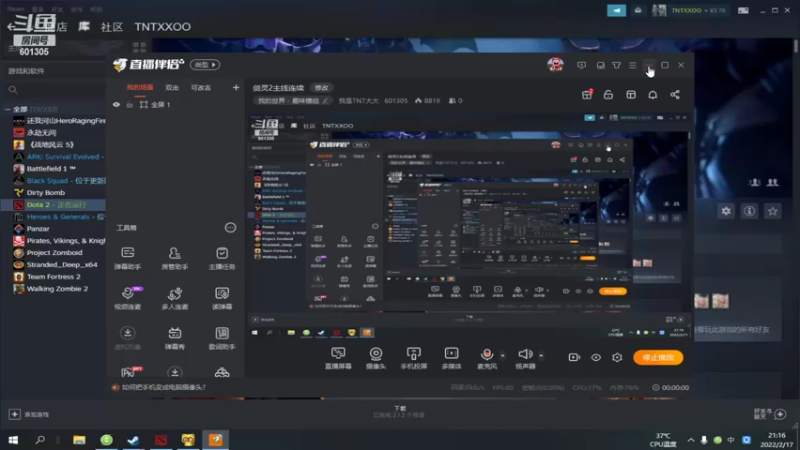Open Steam 库 library tab
Screen dimensions: 800x450
coord(84,27)
